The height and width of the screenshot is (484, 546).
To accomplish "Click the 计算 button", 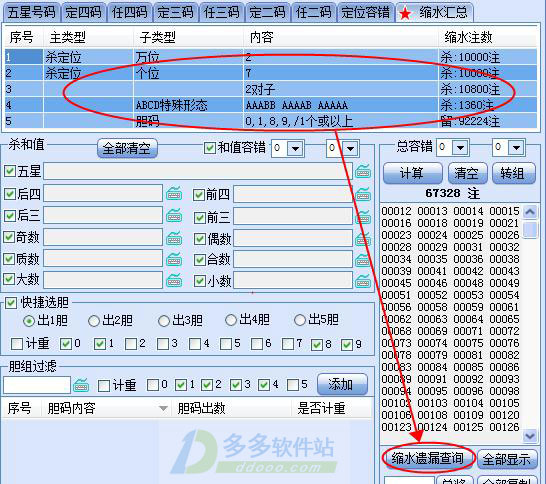I will [412, 173].
